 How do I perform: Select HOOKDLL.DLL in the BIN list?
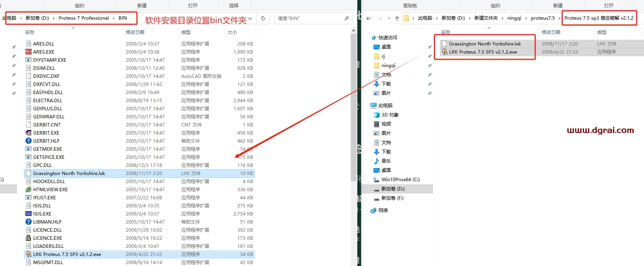(x=139, y=181)
